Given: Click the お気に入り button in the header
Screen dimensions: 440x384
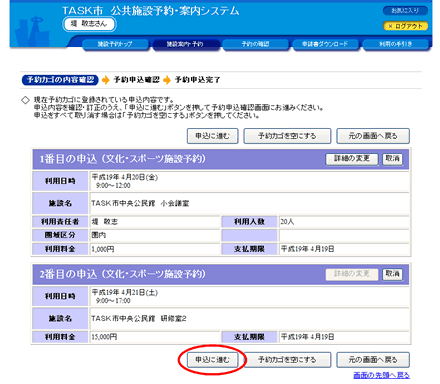Looking at the screenshot, I should tap(405, 11).
